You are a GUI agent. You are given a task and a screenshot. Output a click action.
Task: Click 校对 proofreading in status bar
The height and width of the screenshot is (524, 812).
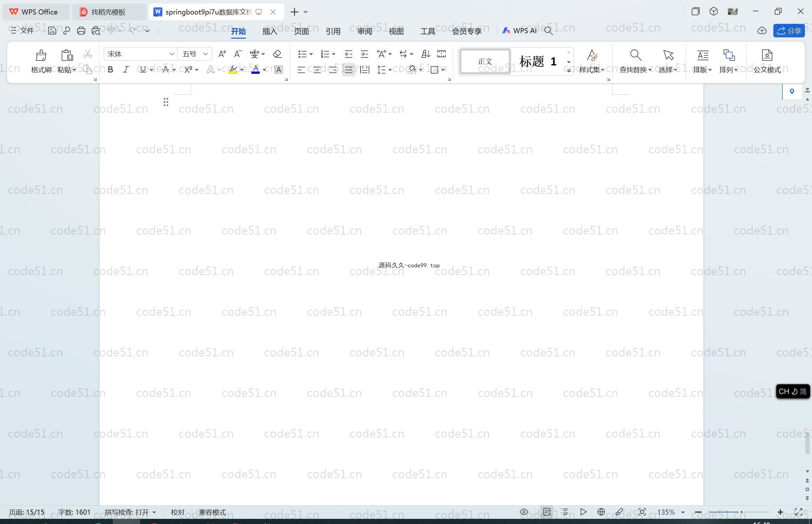point(178,512)
